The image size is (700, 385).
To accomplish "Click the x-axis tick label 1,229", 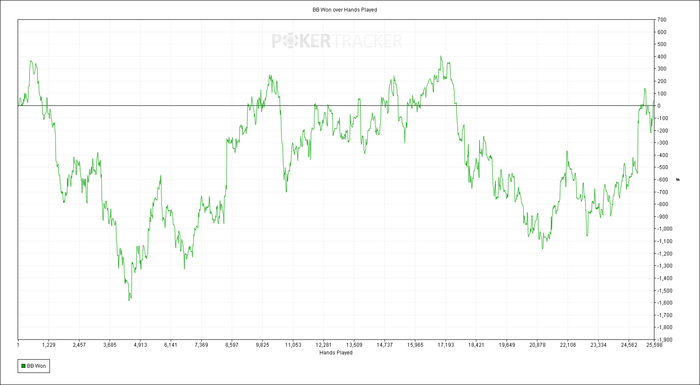I will pos(48,345).
